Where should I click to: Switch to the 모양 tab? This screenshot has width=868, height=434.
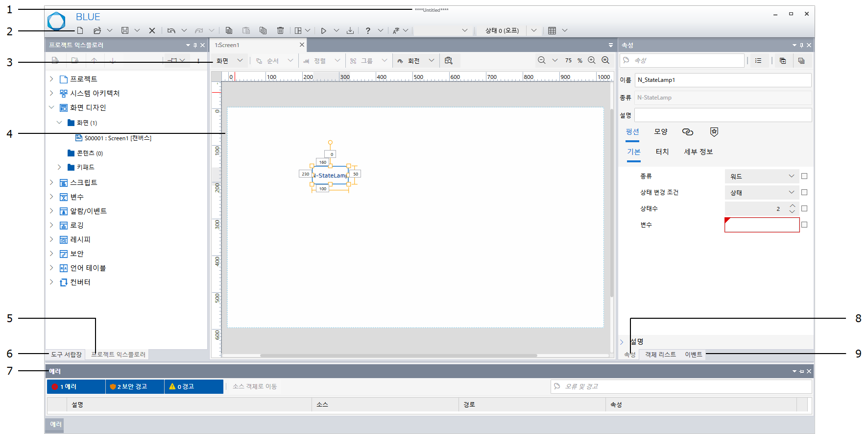pos(661,131)
